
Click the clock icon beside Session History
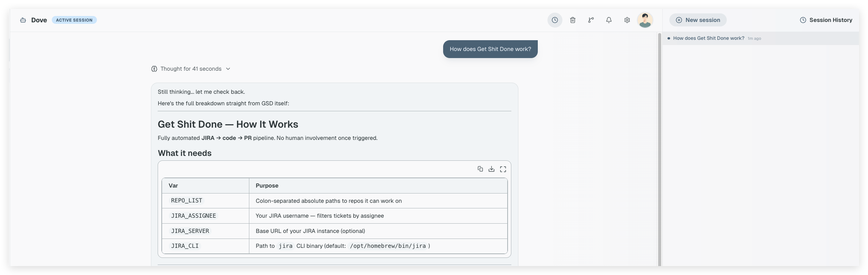803,20
